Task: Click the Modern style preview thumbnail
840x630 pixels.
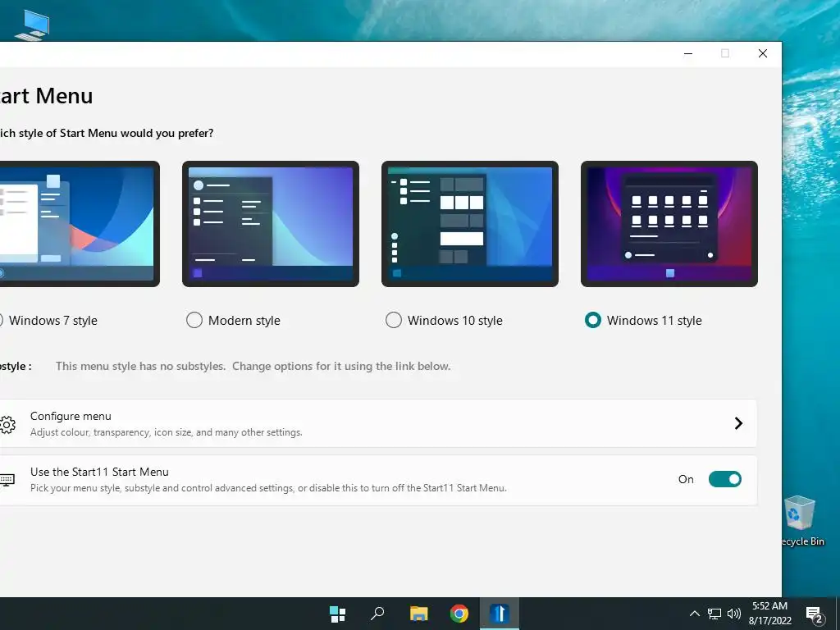Action: (271, 224)
